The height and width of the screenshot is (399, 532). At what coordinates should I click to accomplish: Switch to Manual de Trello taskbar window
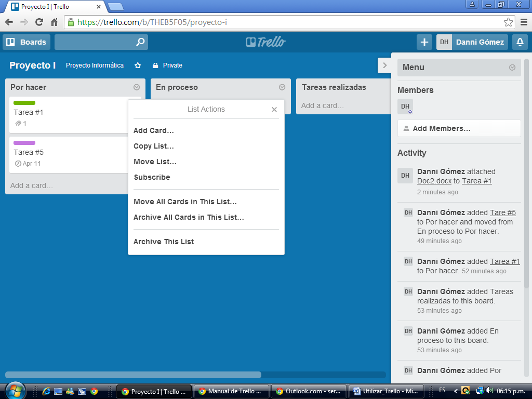click(231, 391)
